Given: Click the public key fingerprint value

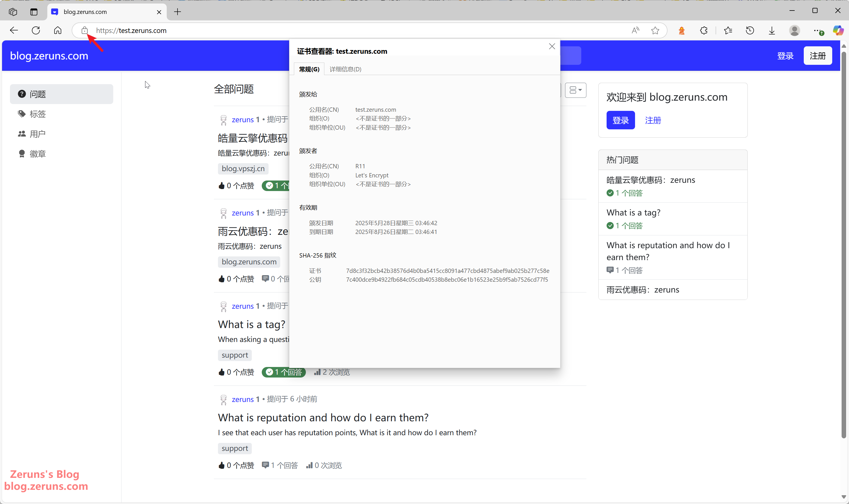Looking at the screenshot, I should click(x=447, y=279).
